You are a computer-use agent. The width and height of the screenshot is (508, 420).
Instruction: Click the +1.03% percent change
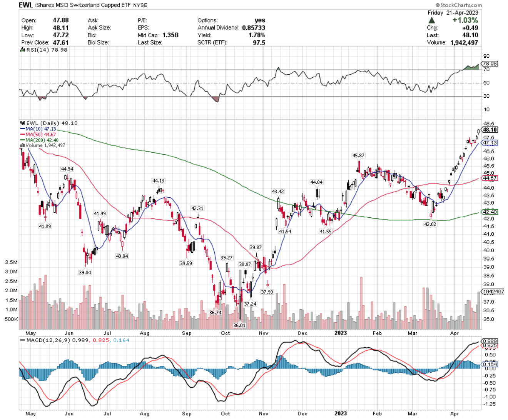tap(465, 20)
